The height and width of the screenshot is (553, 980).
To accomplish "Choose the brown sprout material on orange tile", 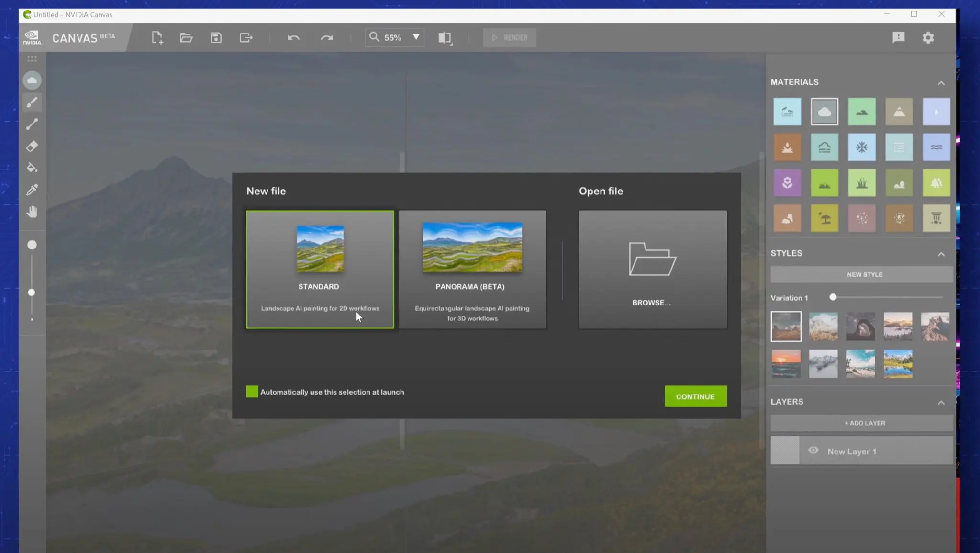I will point(787,147).
